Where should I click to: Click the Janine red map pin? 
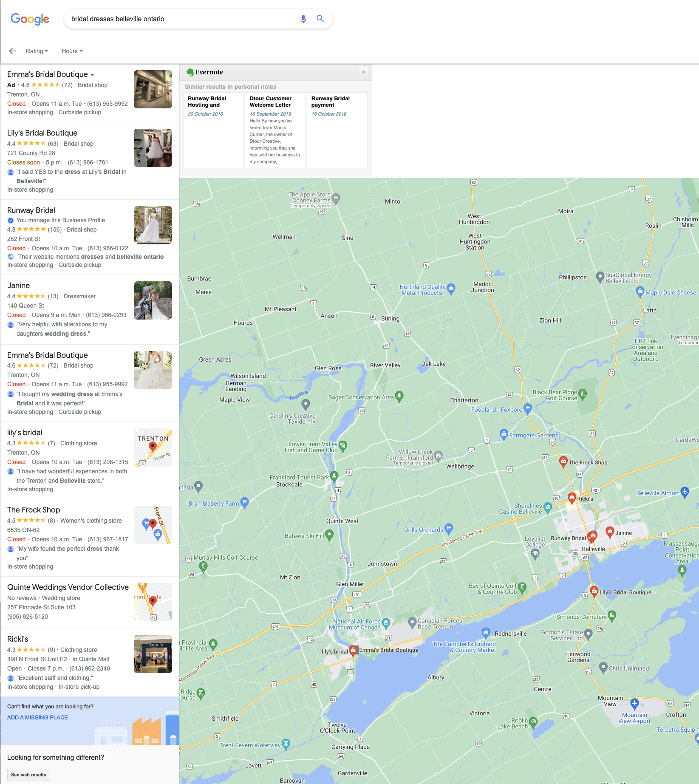pos(610,532)
